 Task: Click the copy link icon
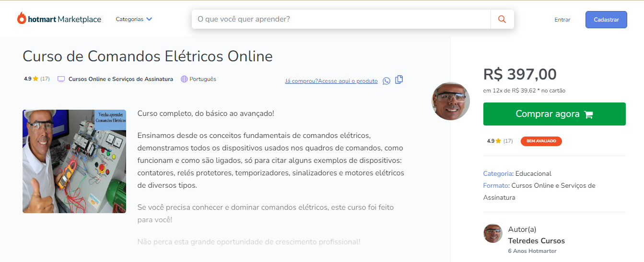coord(399,80)
